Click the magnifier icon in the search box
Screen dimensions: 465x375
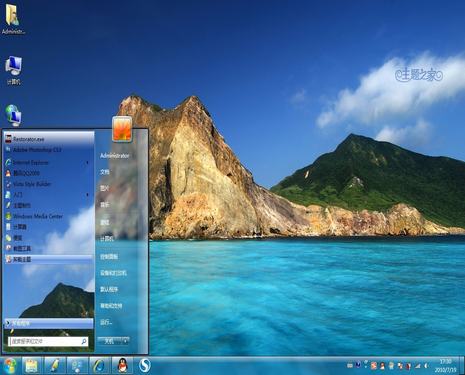coord(84,341)
